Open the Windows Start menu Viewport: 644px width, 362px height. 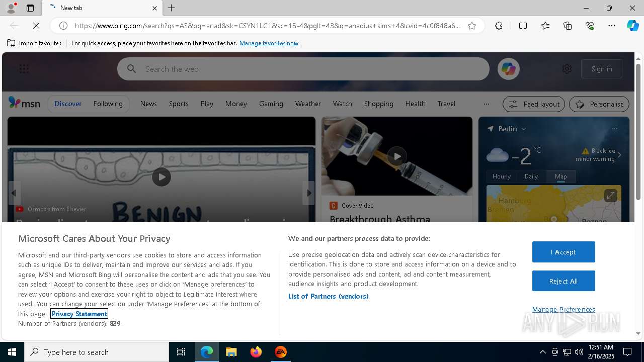(12, 352)
